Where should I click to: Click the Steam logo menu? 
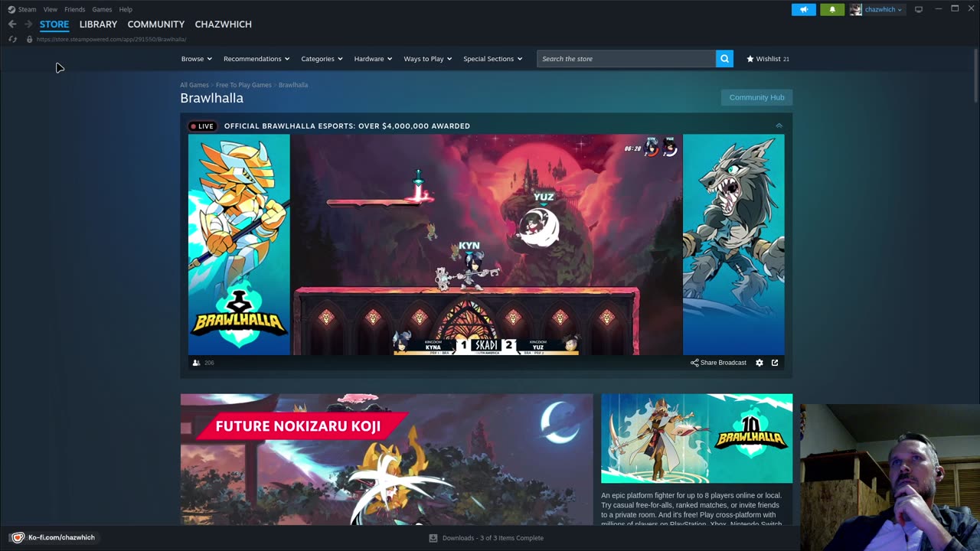tap(22, 9)
